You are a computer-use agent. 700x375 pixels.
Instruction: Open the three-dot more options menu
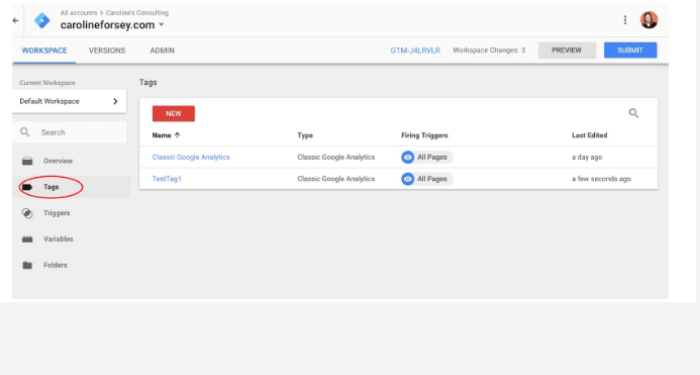coord(625,20)
